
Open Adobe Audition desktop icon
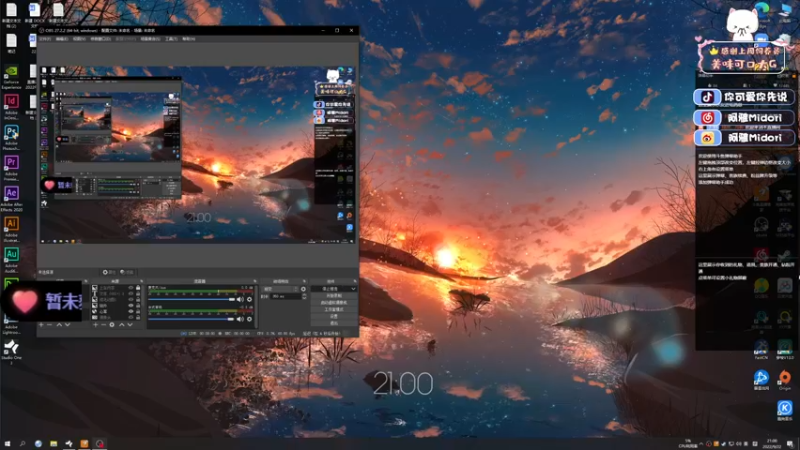click(11, 259)
